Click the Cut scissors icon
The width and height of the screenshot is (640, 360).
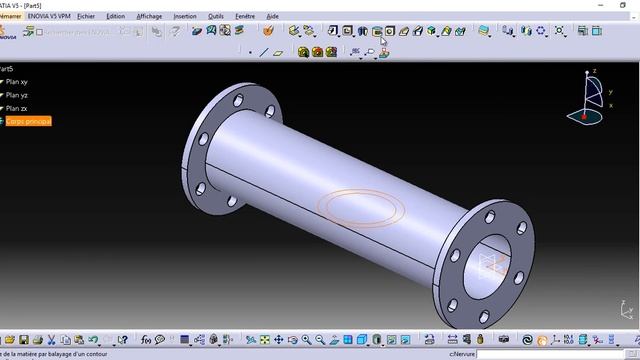pos(51,340)
